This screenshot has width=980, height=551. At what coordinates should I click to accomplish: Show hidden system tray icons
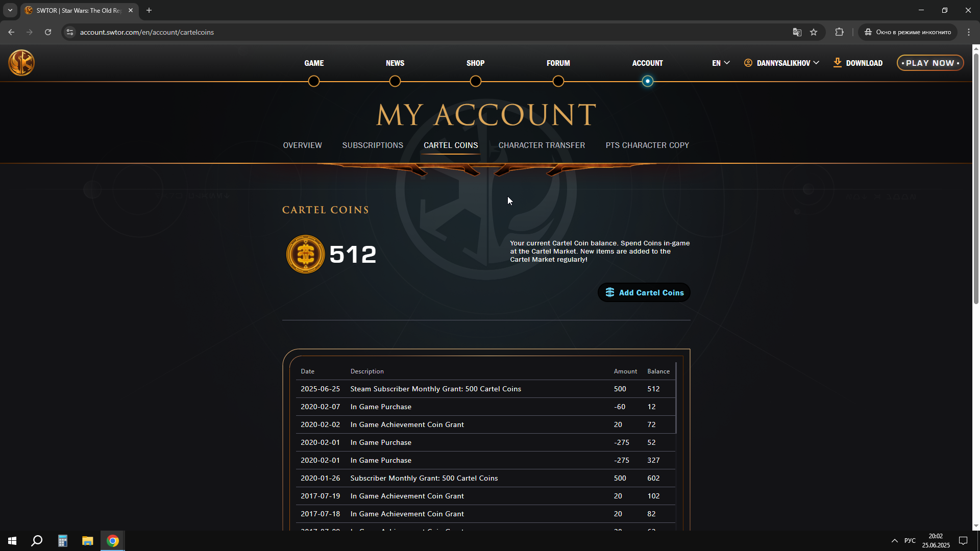click(x=894, y=541)
